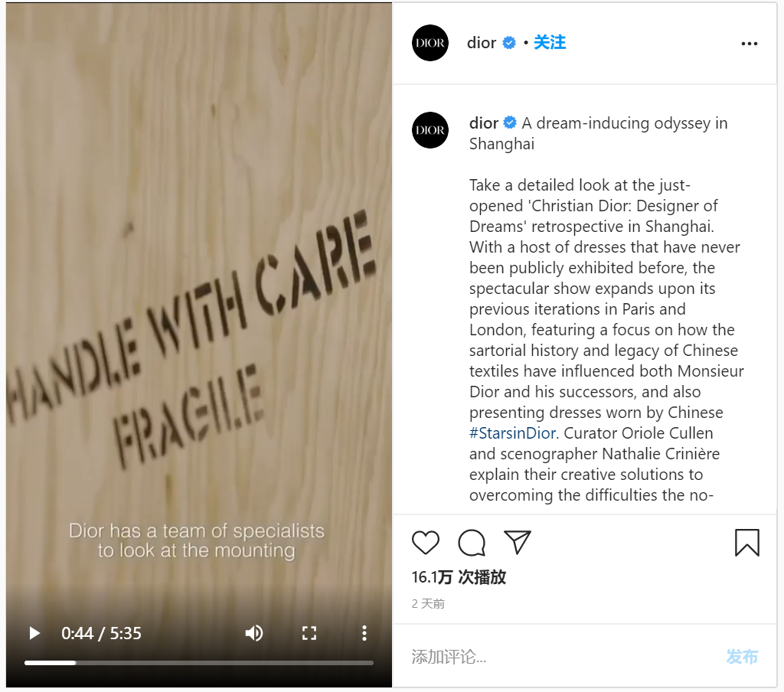Viewport: 784px width, 692px height.
Task: Share post using paper plane icon
Action: tap(518, 543)
